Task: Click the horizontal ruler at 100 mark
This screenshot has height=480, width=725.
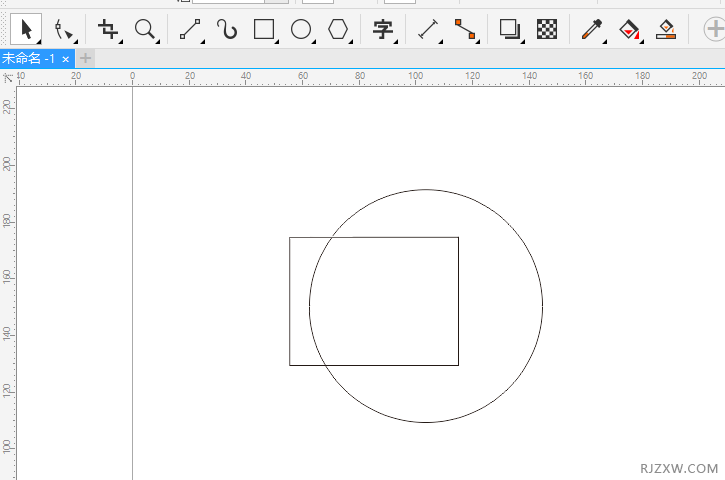Action: click(415, 77)
